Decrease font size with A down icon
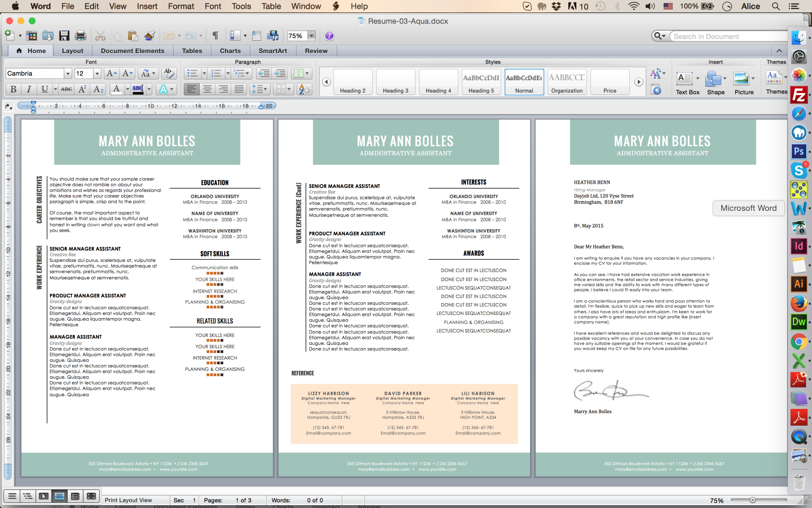 (x=127, y=73)
